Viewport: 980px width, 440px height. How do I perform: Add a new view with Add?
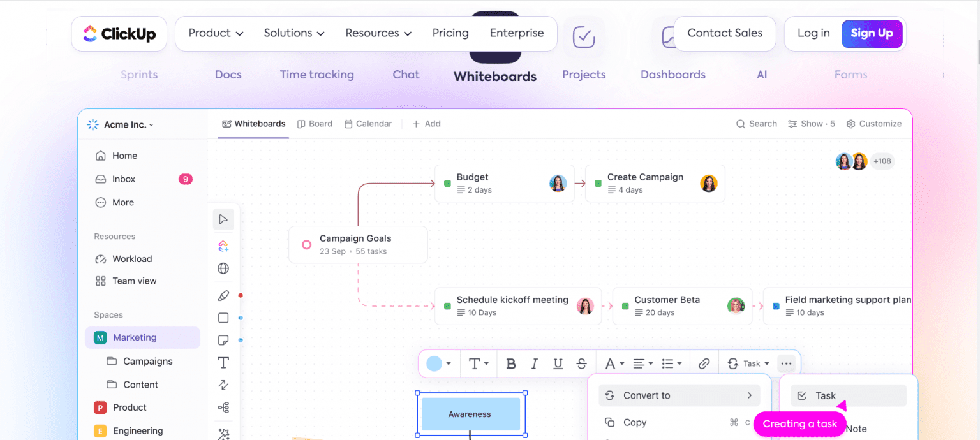426,124
